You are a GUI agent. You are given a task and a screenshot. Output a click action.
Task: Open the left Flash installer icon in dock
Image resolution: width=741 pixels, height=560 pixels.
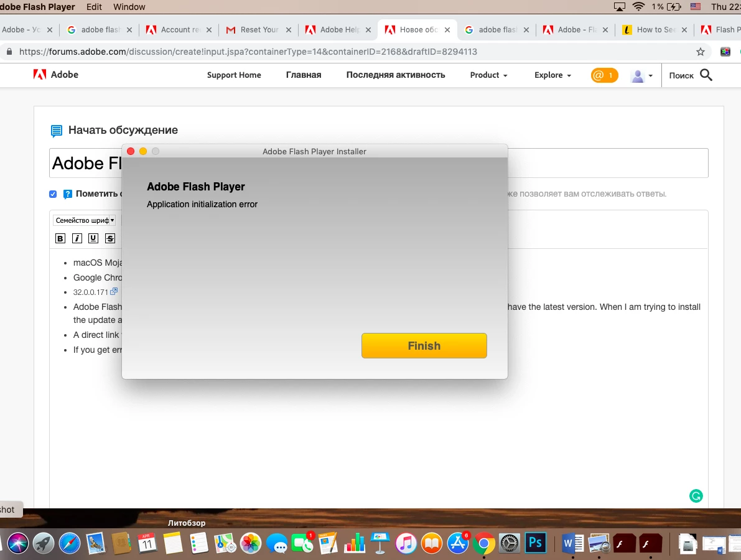(624, 543)
